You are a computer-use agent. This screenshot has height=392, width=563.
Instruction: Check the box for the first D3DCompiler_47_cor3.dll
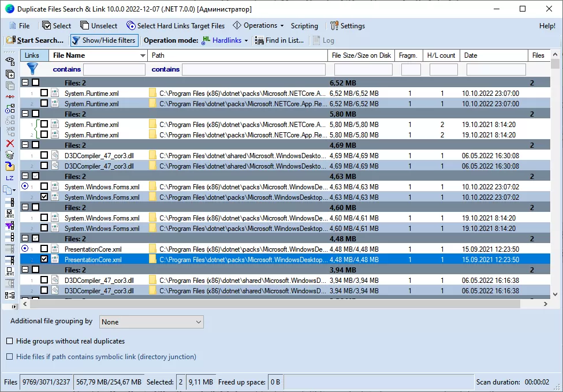pos(44,155)
